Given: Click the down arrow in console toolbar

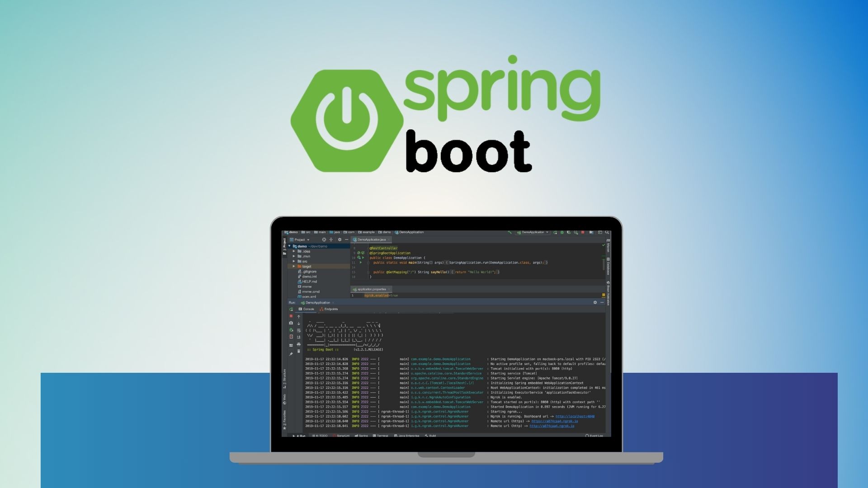Looking at the screenshot, I should [299, 324].
